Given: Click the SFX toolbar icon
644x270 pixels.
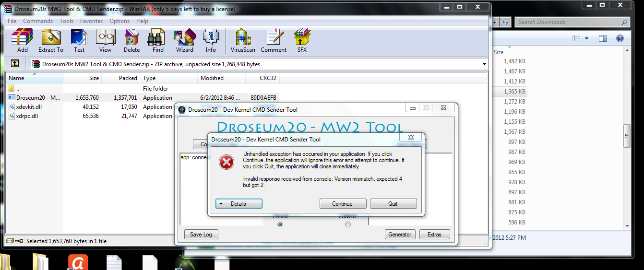Looking at the screenshot, I should point(302,40).
